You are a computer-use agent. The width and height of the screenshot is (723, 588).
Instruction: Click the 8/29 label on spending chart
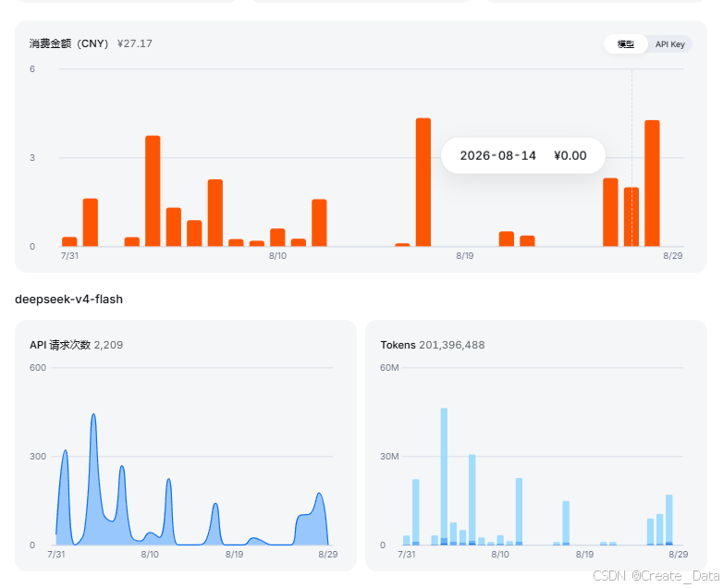point(673,255)
